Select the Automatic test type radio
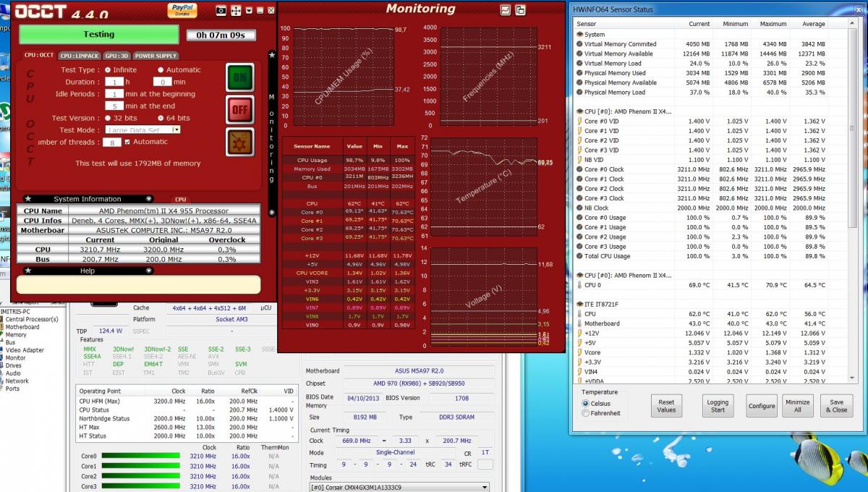This screenshot has height=492, width=868. (161, 69)
